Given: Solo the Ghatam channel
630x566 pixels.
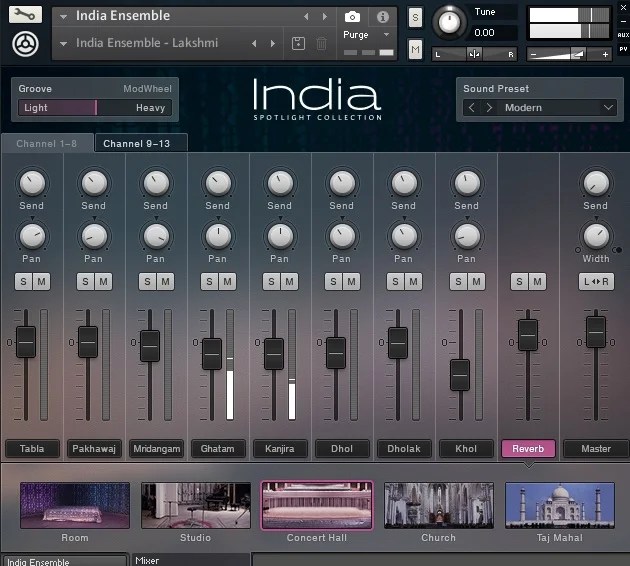Looking at the screenshot, I should coord(209,282).
